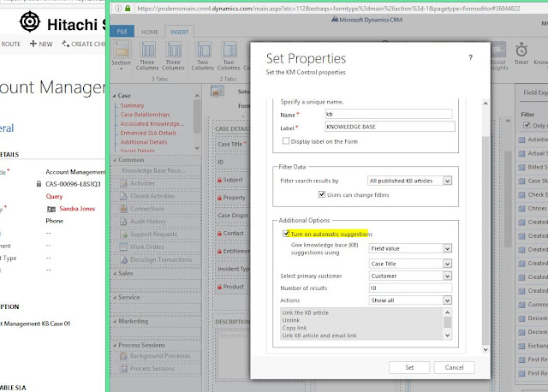Image resolution: width=548 pixels, height=392 pixels.
Task: Click the DocuSign Transactions icon
Action: click(123, 259)
